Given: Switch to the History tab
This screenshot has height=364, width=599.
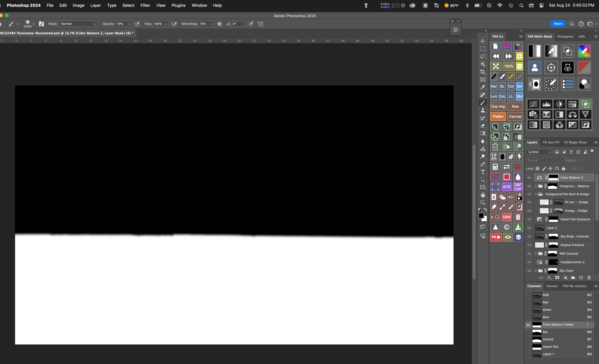Looking at the screenshot, I should click(x=552, y=286).
